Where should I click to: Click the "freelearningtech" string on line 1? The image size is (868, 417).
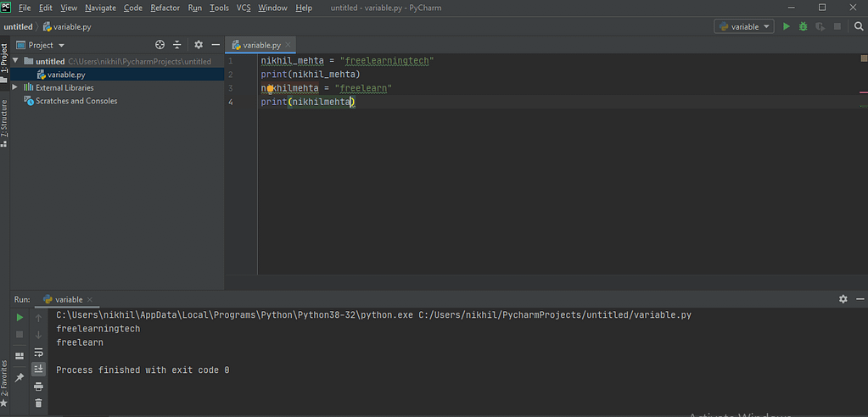(387, 60)
